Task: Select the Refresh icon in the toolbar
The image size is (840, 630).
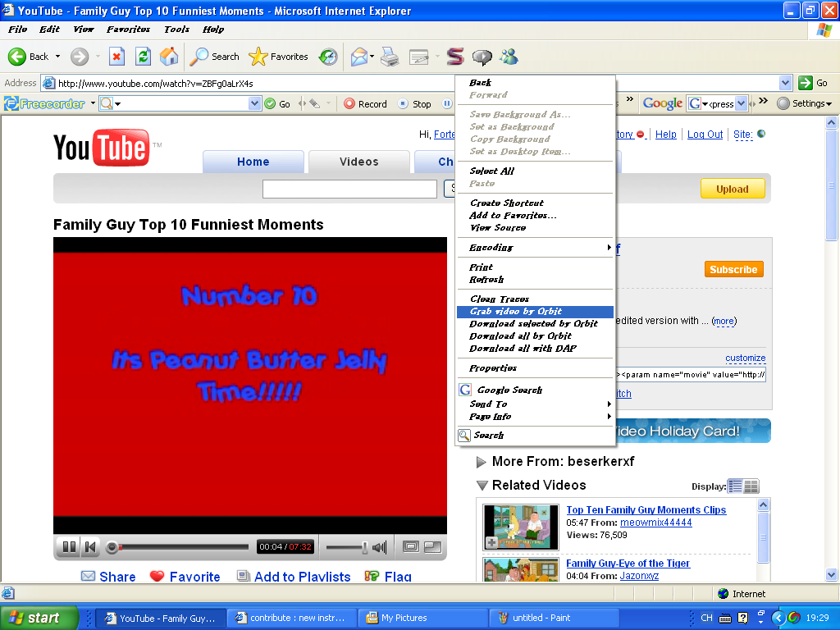Action: click(x=141, y=57)
